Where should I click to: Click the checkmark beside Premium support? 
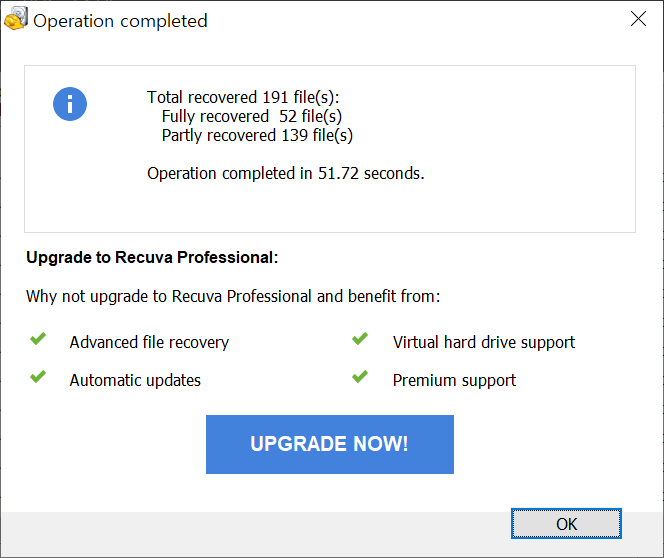[x=360, y=376]
